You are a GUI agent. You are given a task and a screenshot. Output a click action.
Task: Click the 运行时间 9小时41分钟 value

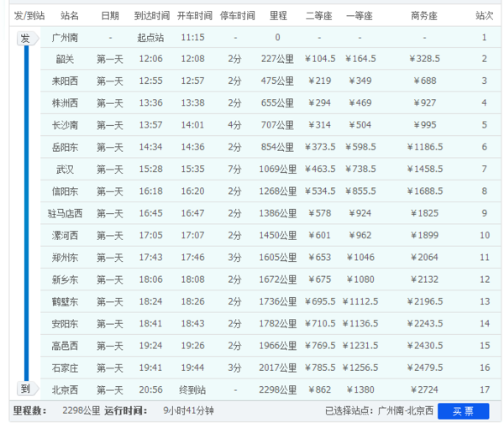pyautogui.click(x=188, y=410)
